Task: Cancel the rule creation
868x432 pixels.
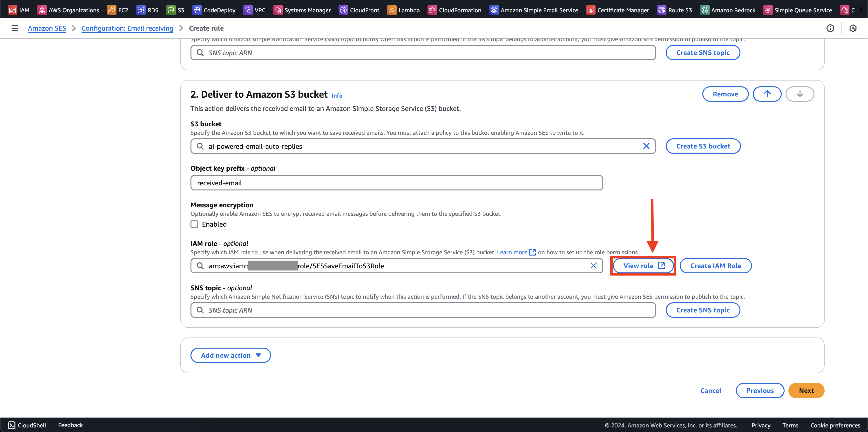Action: pos(710,391)
